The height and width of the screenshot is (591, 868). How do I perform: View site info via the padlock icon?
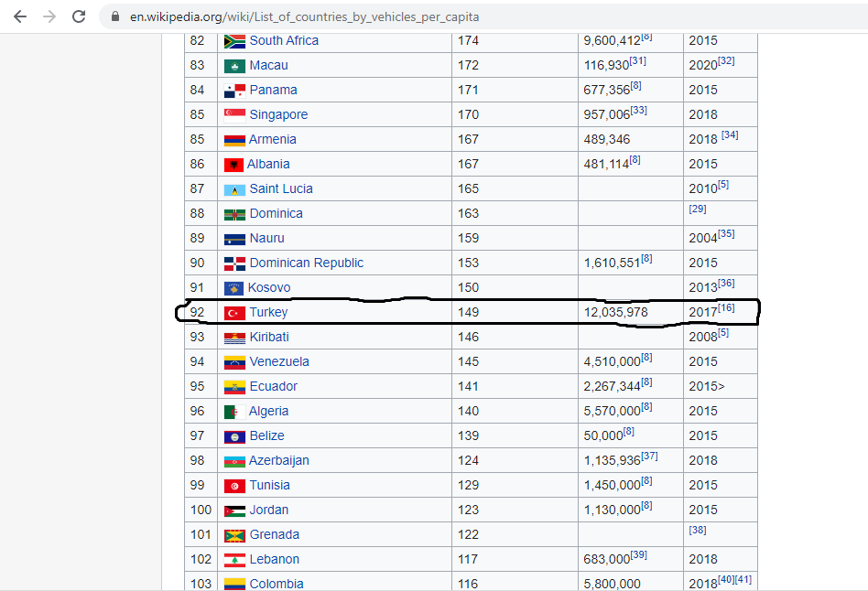[x=115, y=16]
